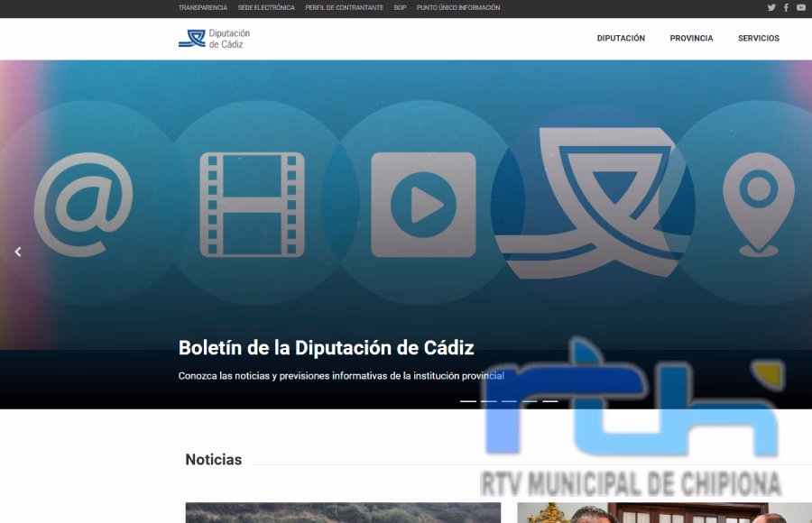Open the Twitter profile icon
This screenshot has height=523, width=812.
771,7
